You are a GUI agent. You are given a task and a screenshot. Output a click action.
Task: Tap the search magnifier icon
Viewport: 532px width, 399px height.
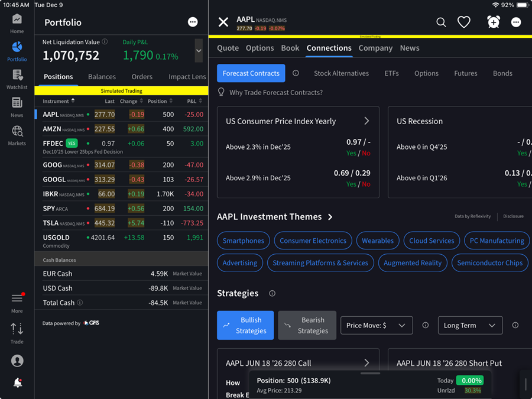[x=441, y=22]
